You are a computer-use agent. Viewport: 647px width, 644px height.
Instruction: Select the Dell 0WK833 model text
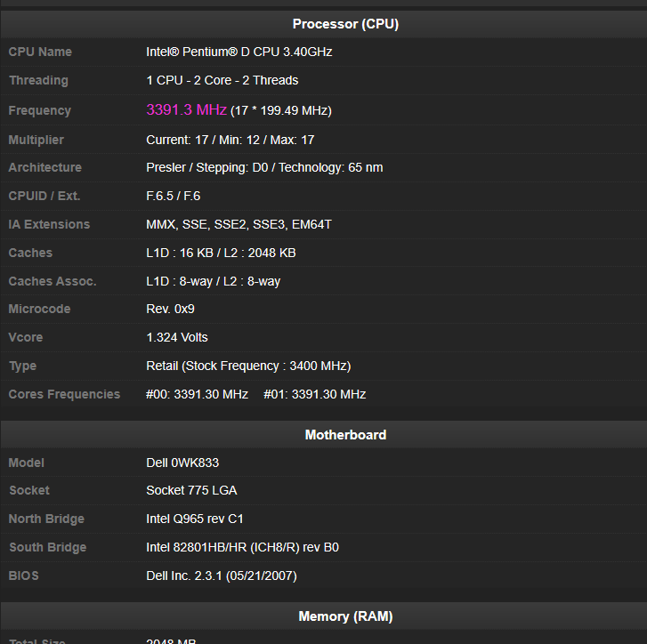point(182,463)
